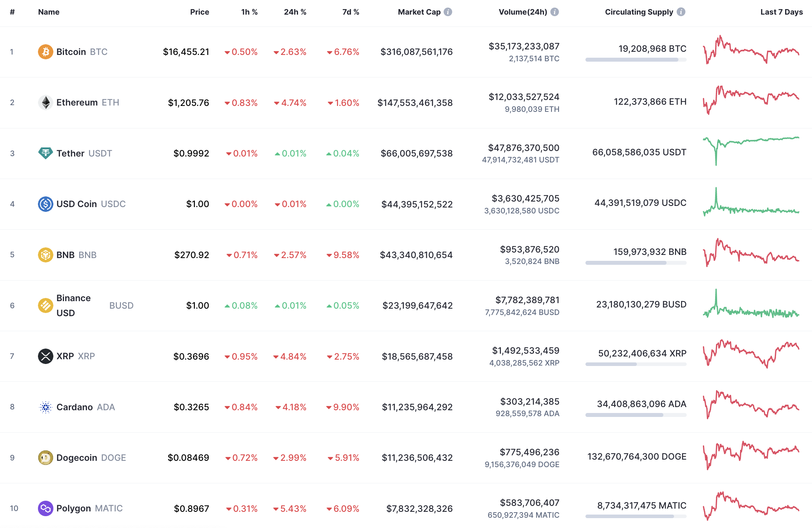
Task: Open the Market Cap info tooltip icon
Action: [448, 12]
